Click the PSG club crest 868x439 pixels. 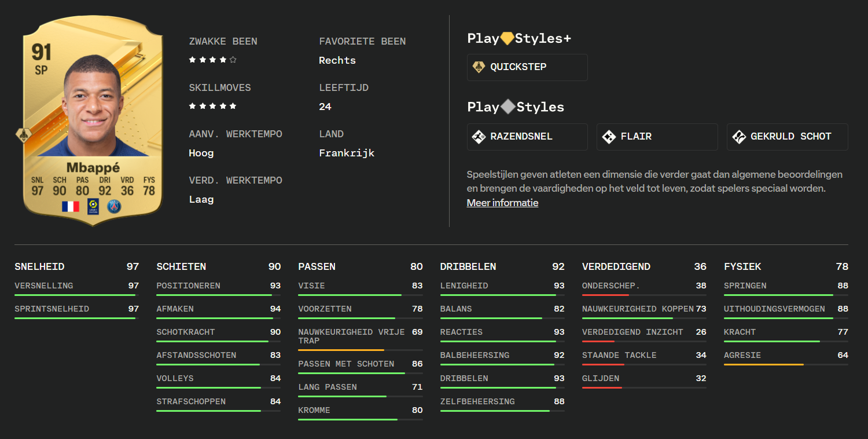[114, 206]
